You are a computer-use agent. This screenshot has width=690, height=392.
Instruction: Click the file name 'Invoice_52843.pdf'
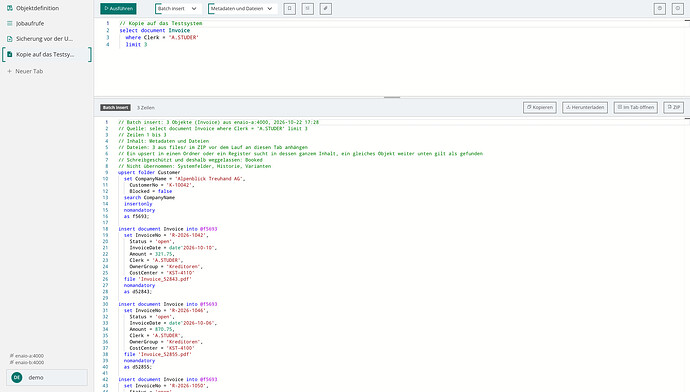165,279
